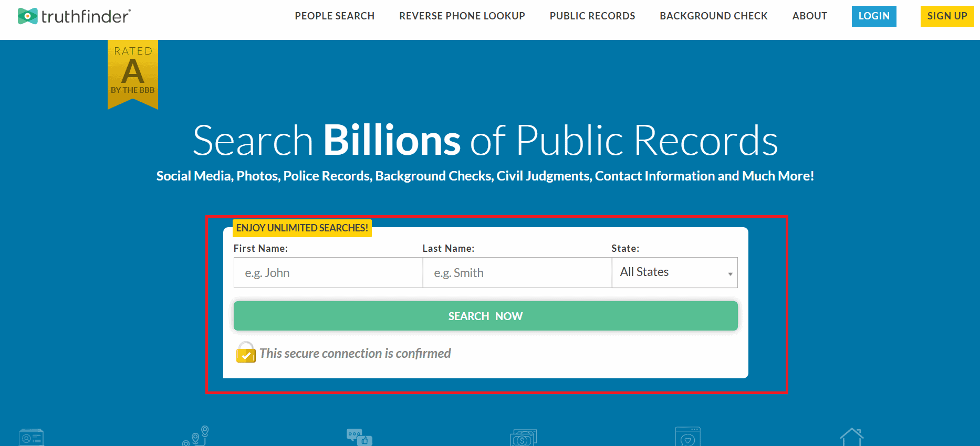Click the truthfinder logo

tap(74, 16)
